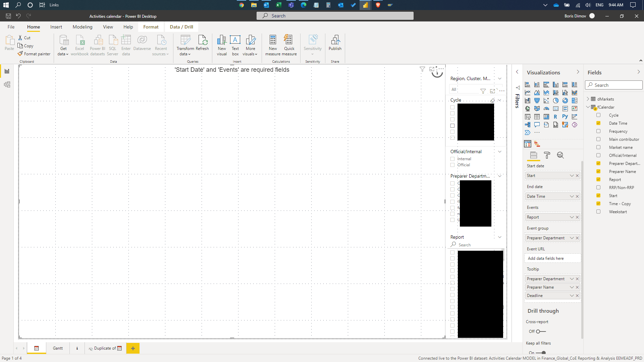Open the Date Time field dropdown
This screenshot has height=362, width=644.
coord(572,196)
